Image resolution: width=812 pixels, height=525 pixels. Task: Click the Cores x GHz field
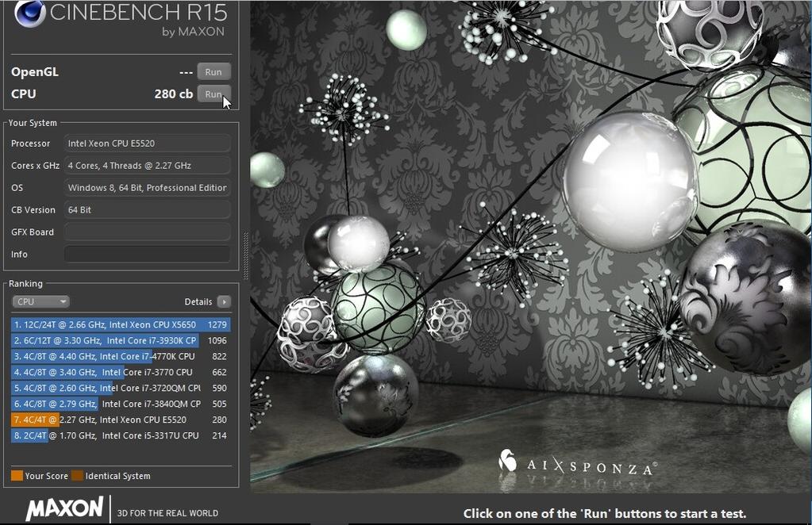coord(147,166)
